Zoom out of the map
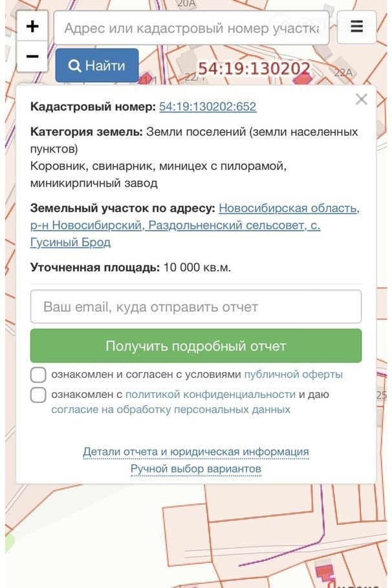This screenshot has height=588, width=392. point(32,57)
